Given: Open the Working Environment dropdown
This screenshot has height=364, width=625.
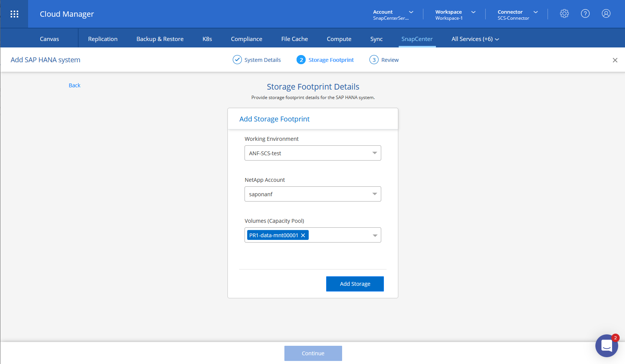Looking at the screenshot, I should point(313,153).
